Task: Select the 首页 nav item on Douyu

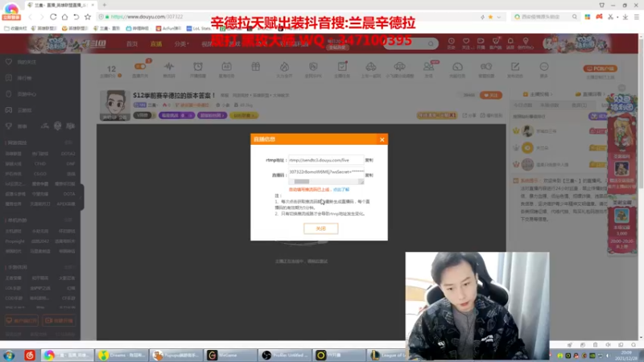Action: pyautogui.click(x=132, y=44)
